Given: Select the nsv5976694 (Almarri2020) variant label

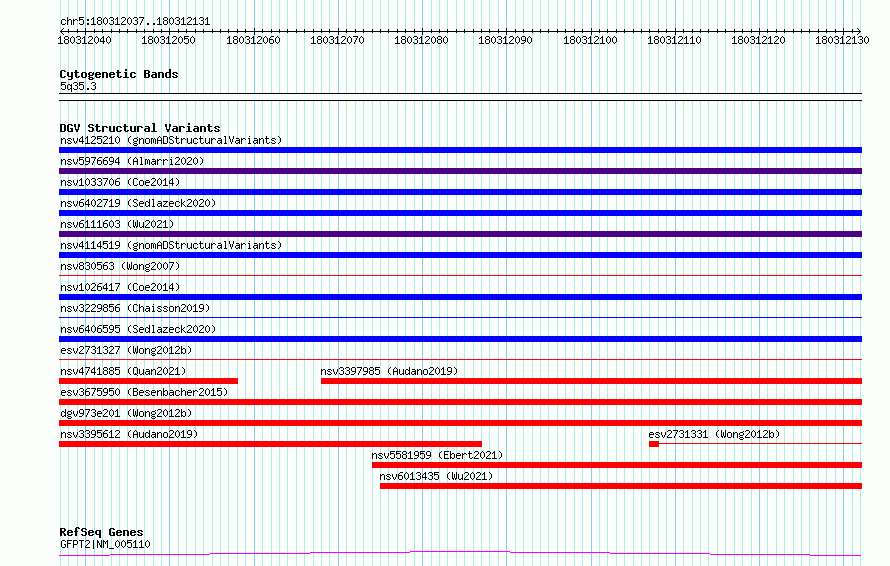Looking at the screenshot, I should point(132,161).
